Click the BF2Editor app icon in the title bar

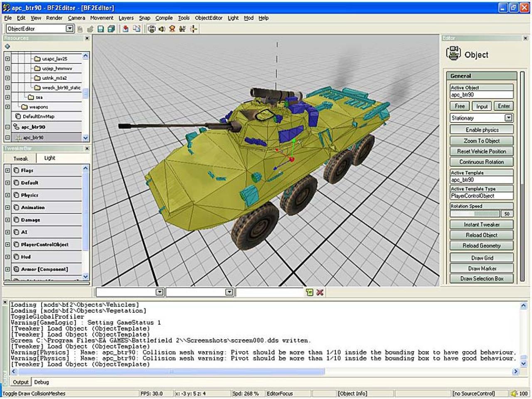pyautogui.click(x=6, y=7)
